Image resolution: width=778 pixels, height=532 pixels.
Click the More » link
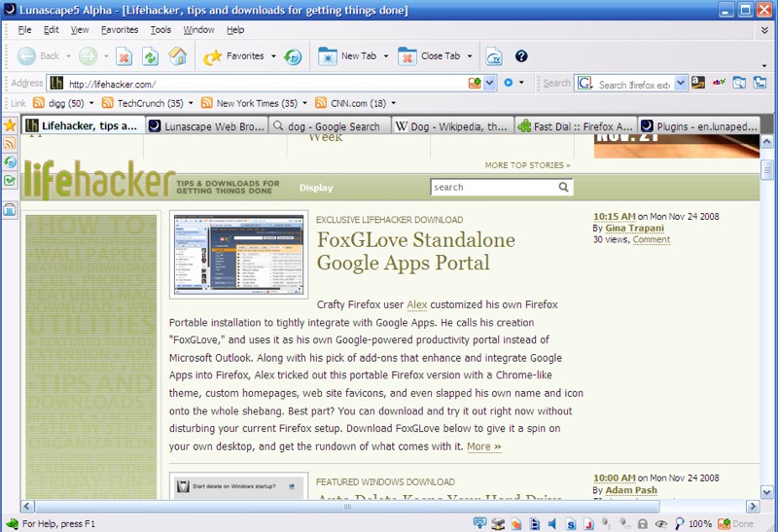483,446
